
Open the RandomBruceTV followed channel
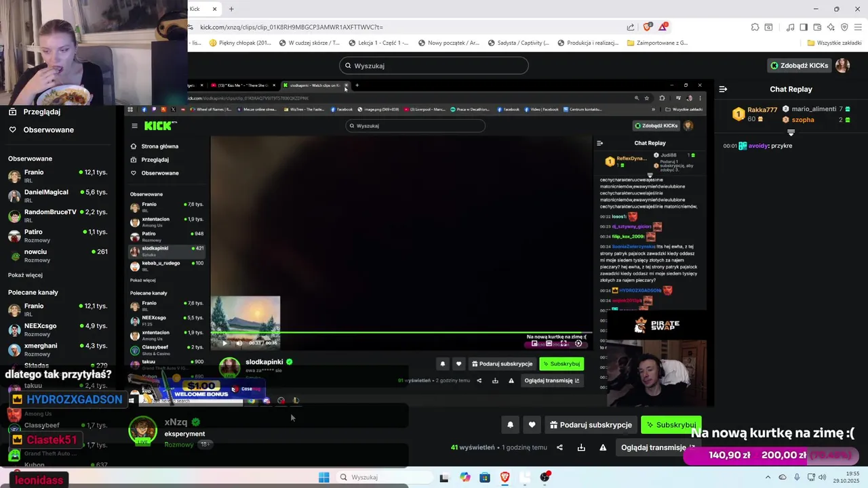click(x=58, y=216)
